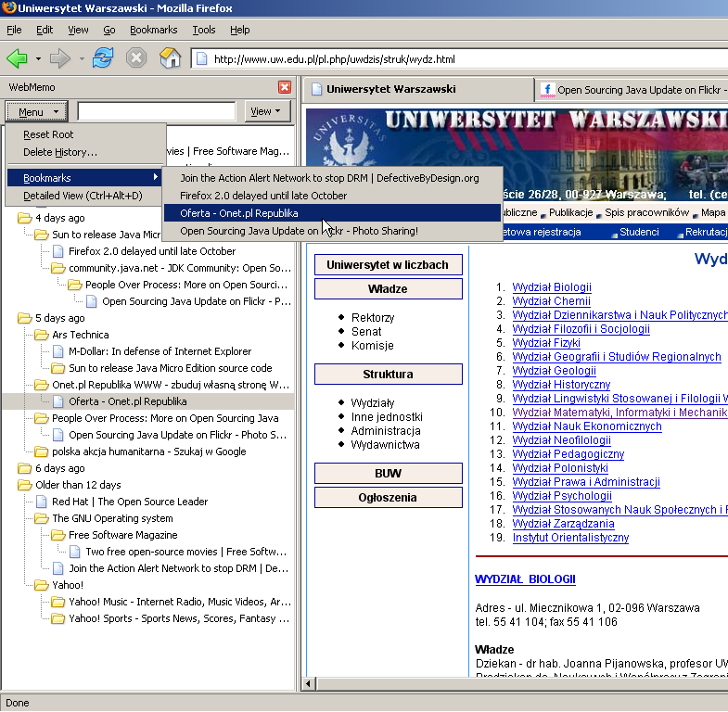The width and height of the screenshot is (728, 712).
Task: Select Join the Action Alert Network bookmark entry
Action: coord(332,178)
